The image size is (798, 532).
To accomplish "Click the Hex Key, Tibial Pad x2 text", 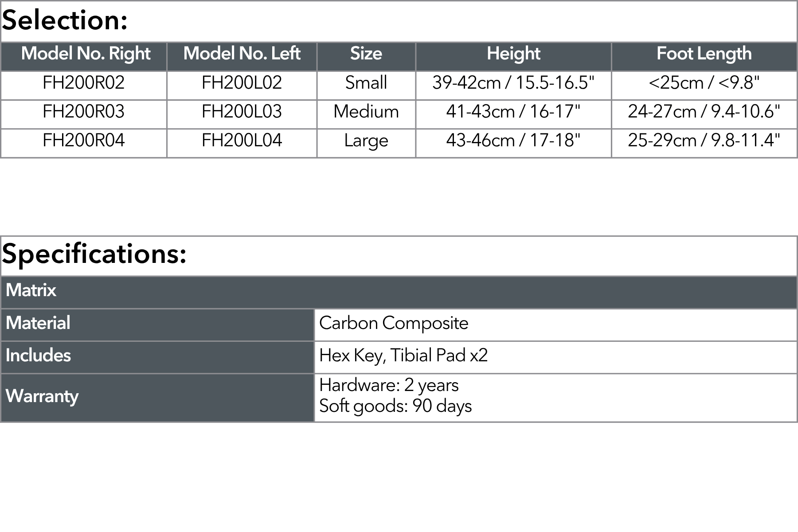I will pyautogui.click(x=403, y=356).
